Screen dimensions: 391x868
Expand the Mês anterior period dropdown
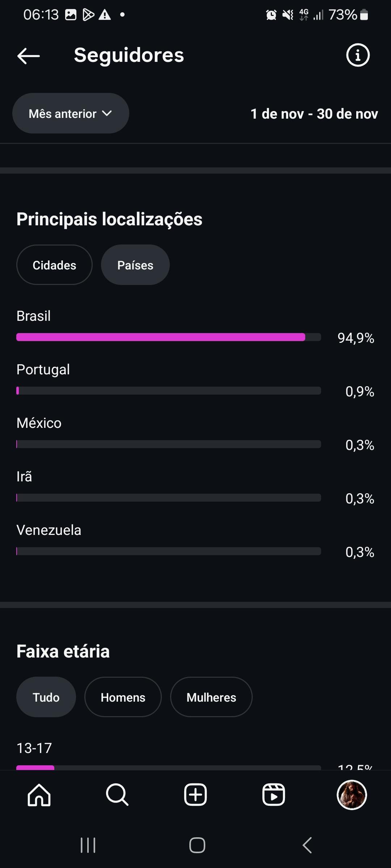pyautogui.click(x=71, y=114)
